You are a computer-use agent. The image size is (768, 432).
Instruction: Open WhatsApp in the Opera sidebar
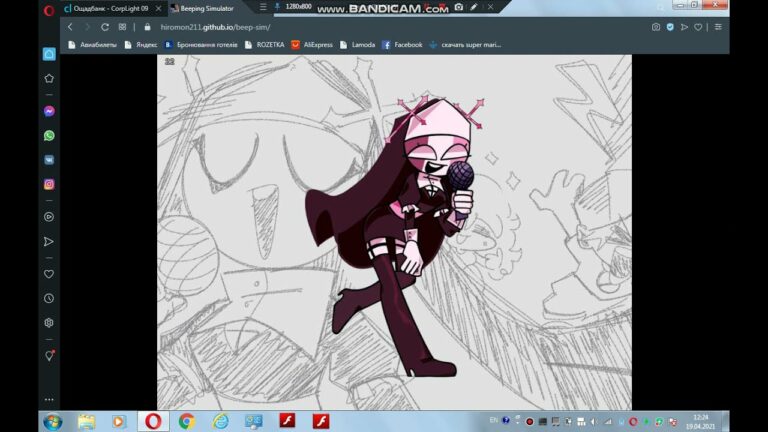49,135
